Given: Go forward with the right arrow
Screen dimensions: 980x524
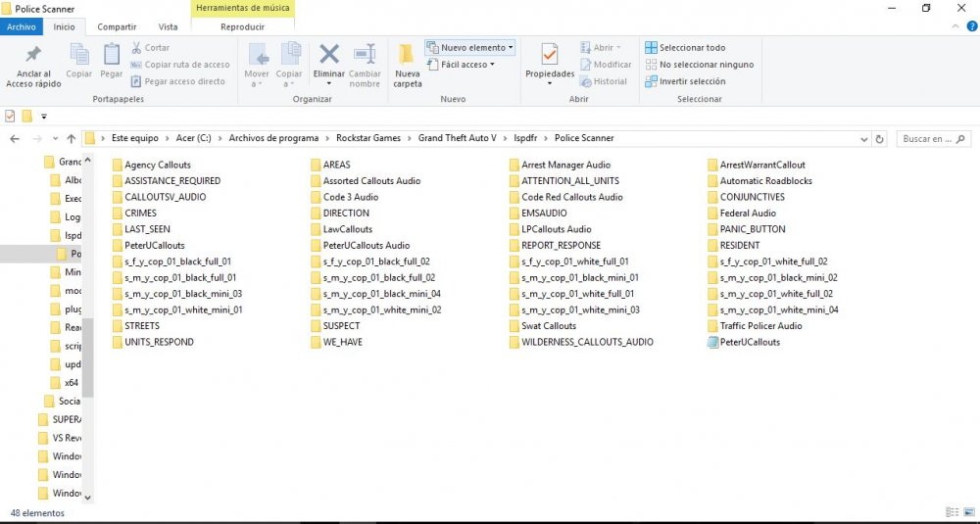Looking at the screenshot, I should (37, 139).
